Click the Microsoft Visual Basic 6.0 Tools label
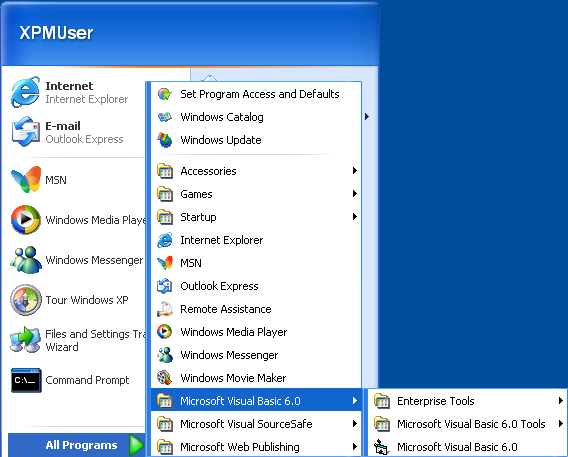Image resolution: width=568 pixels, height=457 pixels. click(x=471, y=424)
